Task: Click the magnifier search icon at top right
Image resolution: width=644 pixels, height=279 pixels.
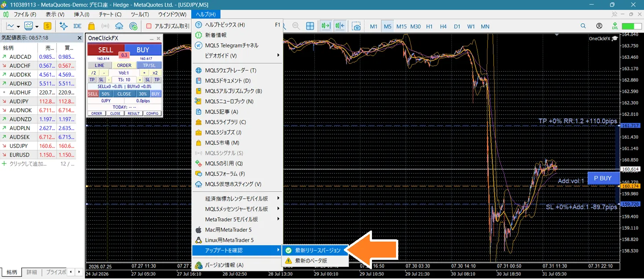Action: (x=583, y=26)
